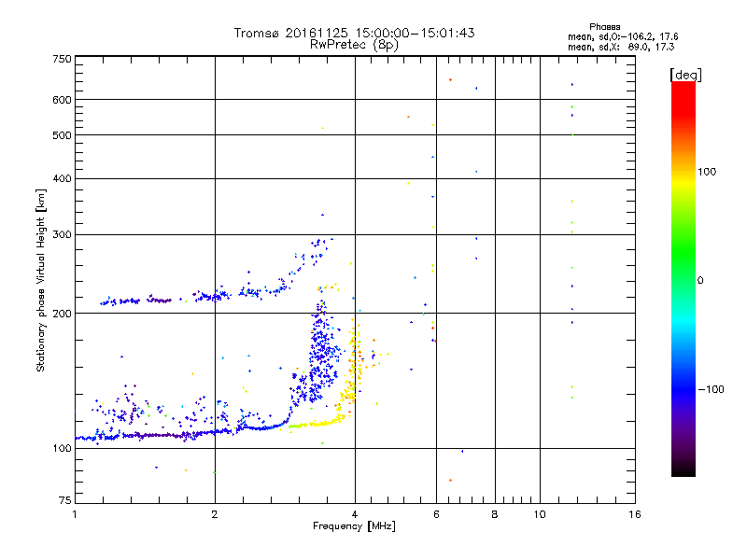Click the colorbar tick label '100'
Viewport: 747px width, 560px height.
pyautogui.click(x=707, y=172)
